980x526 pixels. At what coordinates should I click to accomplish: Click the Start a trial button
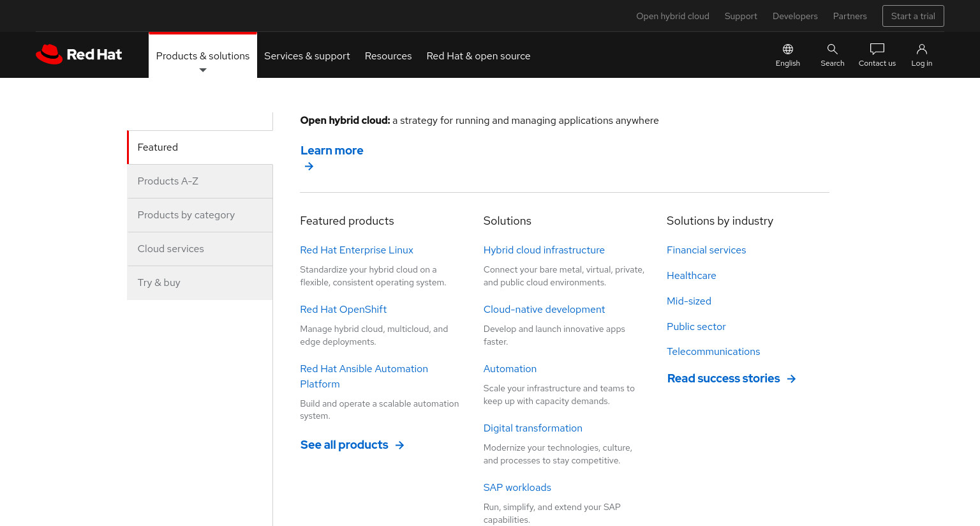coord(913,16)
